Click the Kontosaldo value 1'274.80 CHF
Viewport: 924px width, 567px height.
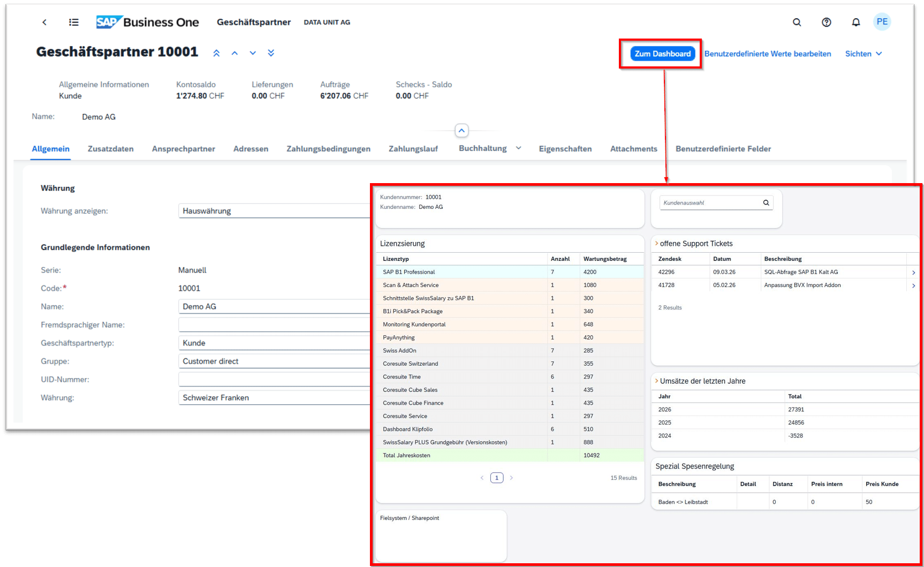click(x=200, y=96)
